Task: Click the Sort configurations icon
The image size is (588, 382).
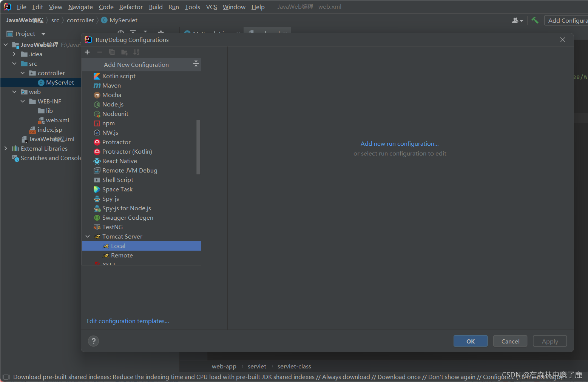Action: click(136, 52)
